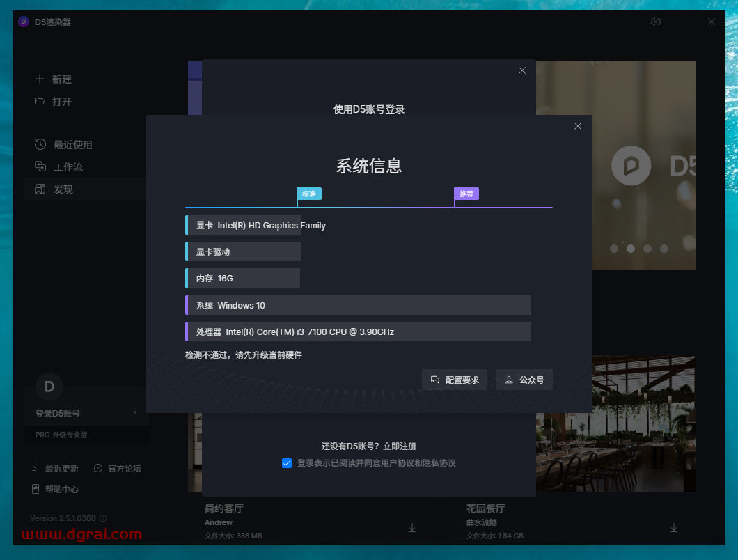
Task: Click the 系统 Windows 10 row
Action: coord(358,305)
